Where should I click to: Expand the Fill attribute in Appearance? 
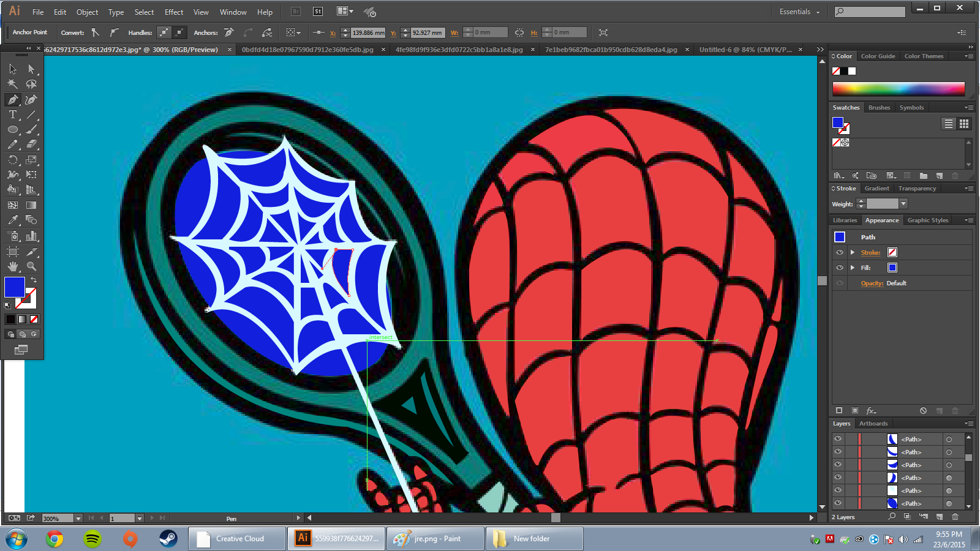[x=852, y=268]
